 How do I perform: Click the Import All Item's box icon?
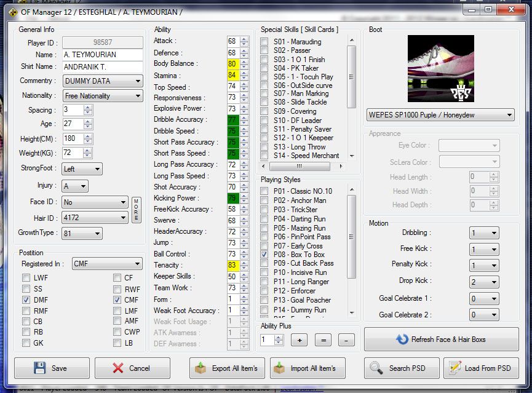pyautogui.click(x=280, y=368)
